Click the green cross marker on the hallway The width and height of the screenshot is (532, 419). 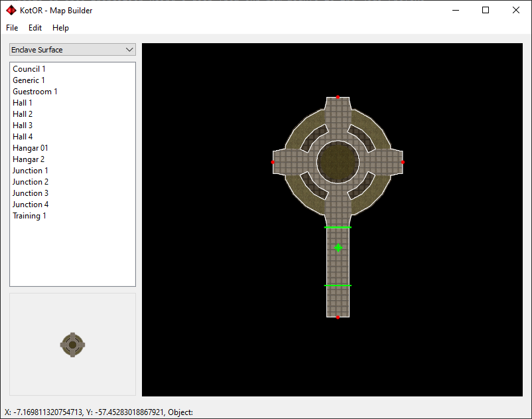pos(338,248)
